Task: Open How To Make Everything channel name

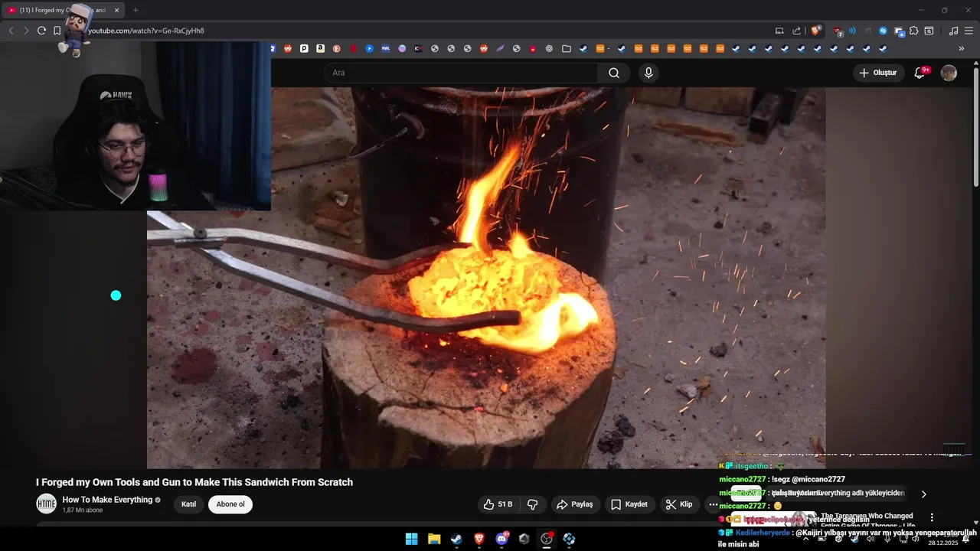Action: [x=107, y=500]
